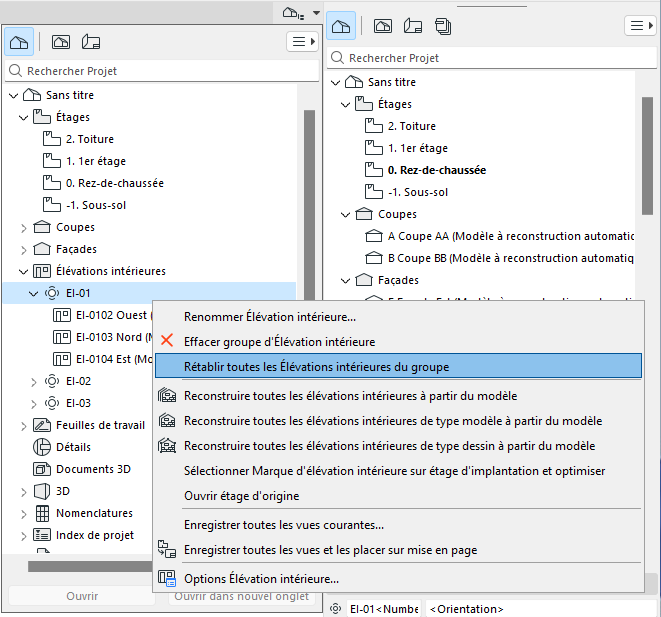Click the Publisher Sets icon in right organizer
The image size is (661, 617).
coord(443,26)
